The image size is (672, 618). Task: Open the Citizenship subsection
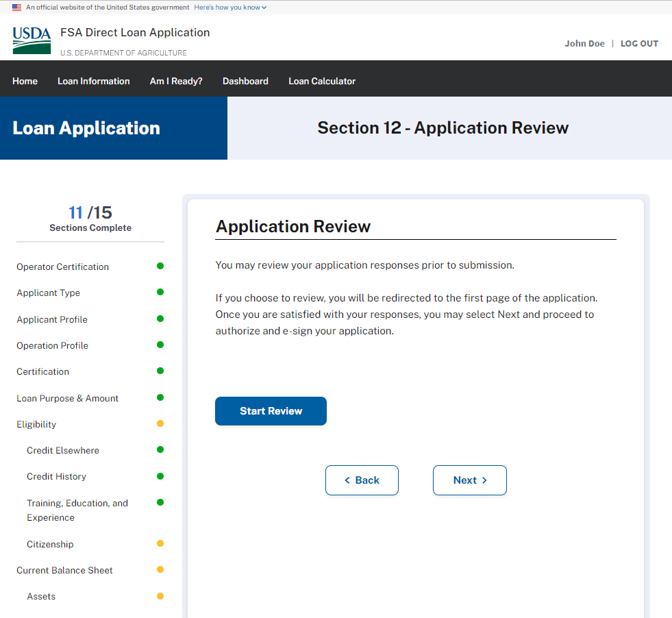pyautogui.click(x=50, y=544)
